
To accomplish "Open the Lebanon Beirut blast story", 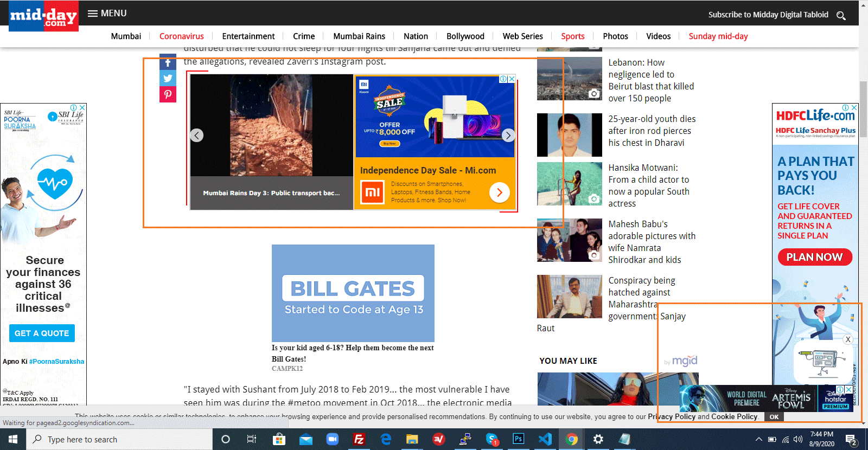I will 651,80.
